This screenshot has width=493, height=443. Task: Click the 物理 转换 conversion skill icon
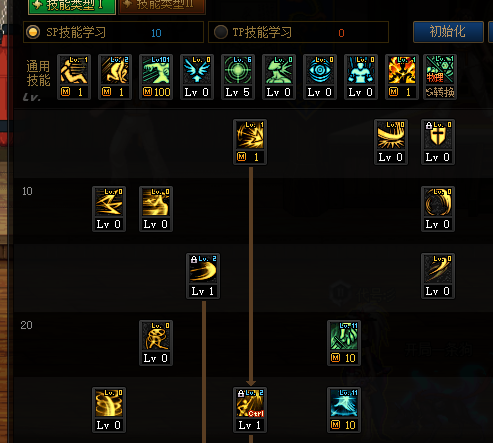click(440, 77)
